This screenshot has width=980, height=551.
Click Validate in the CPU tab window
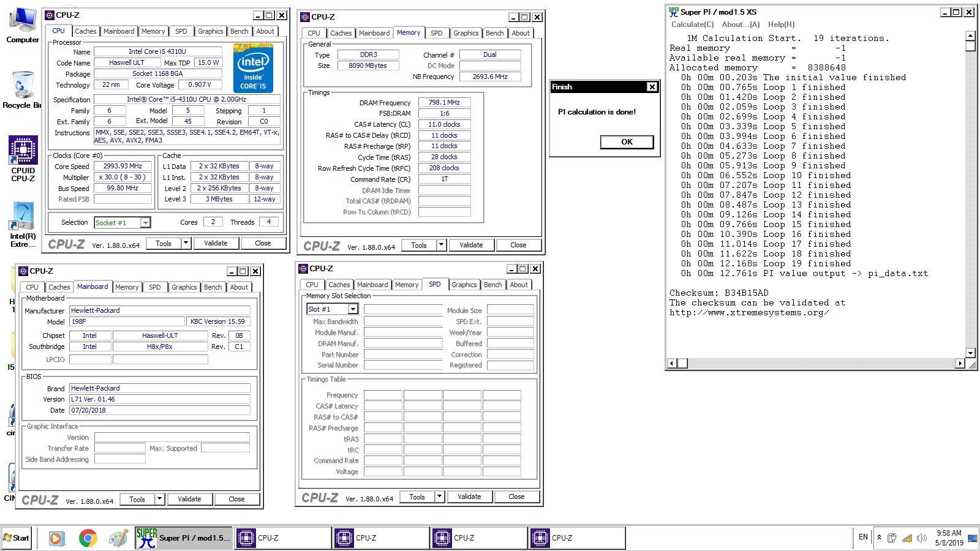216,243
